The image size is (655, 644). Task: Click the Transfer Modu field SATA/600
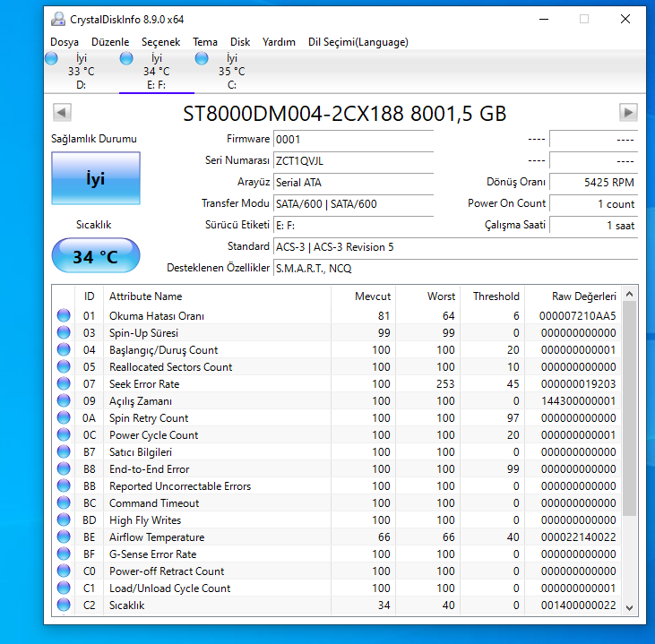coord(353,204)
